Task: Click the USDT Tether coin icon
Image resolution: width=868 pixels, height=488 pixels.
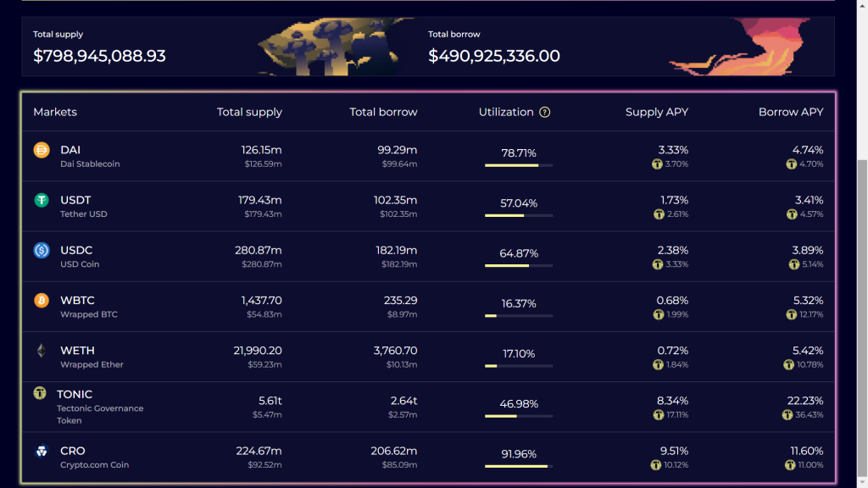Action: pyautogui.click(x=42, y=200)
